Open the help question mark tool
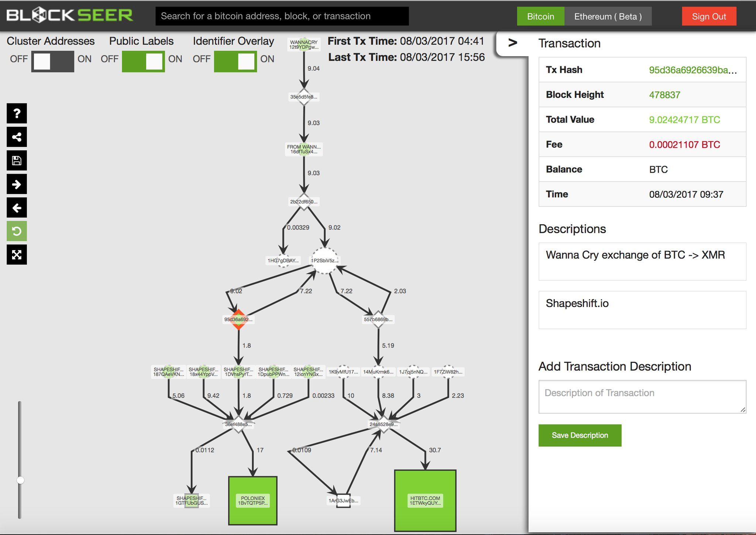Screen dimensions: 756x535 pos(17,113)
